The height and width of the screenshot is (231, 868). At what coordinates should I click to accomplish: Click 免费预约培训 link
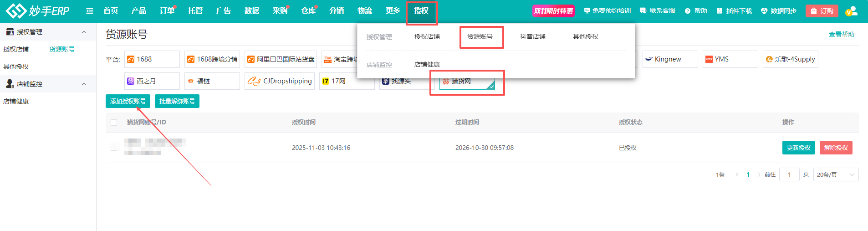pyautogui.click(x=607, y=11)
